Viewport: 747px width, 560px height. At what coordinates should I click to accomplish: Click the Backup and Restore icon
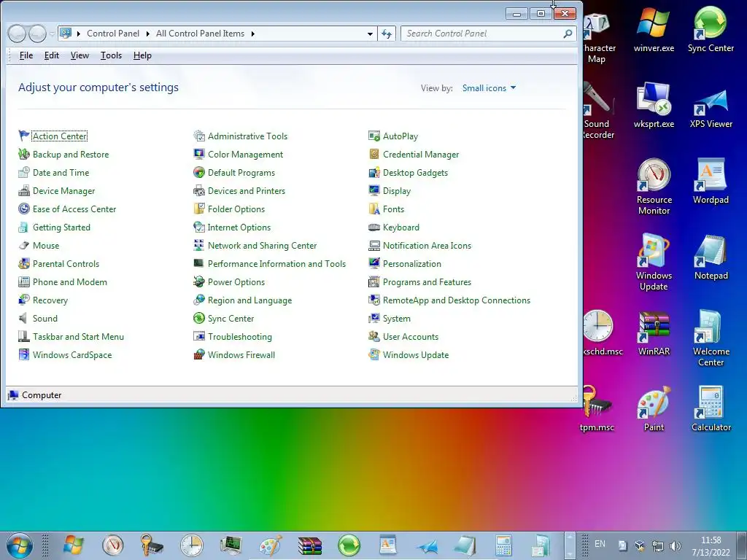pyautogui.click(x=24, y=155)
